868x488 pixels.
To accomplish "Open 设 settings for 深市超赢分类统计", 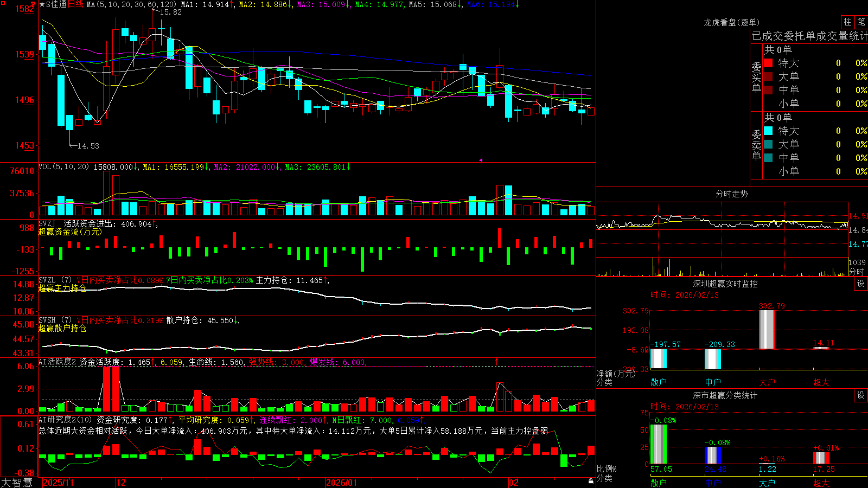I will coord(861,395).
